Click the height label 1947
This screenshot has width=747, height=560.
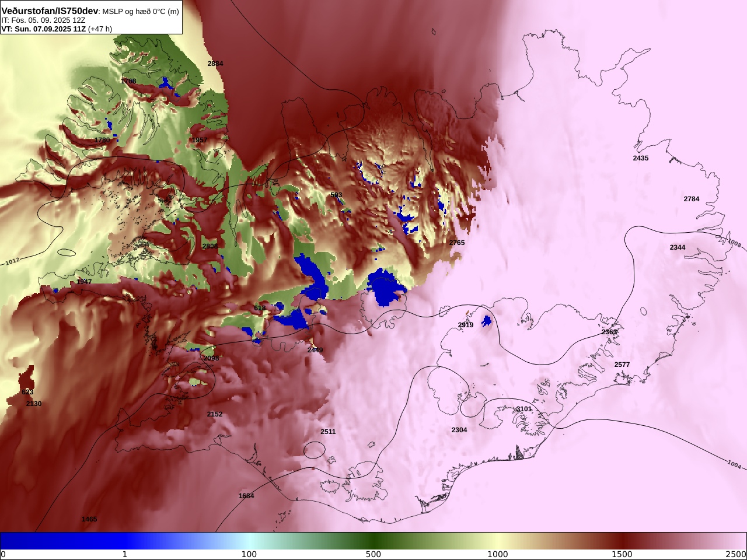click(84, 282)
